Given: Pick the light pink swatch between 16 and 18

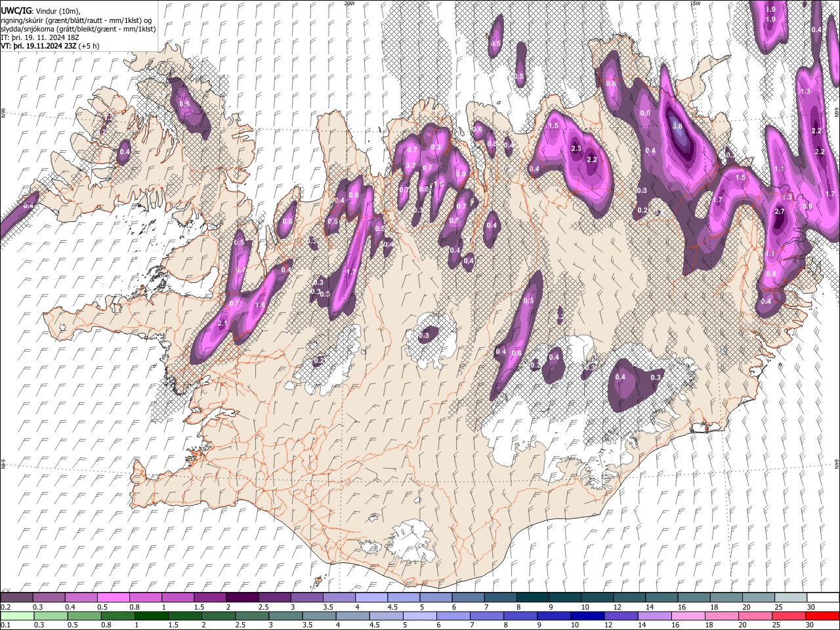Looking at the screenshot, I should pyautogui.click(x=688, y=616).
